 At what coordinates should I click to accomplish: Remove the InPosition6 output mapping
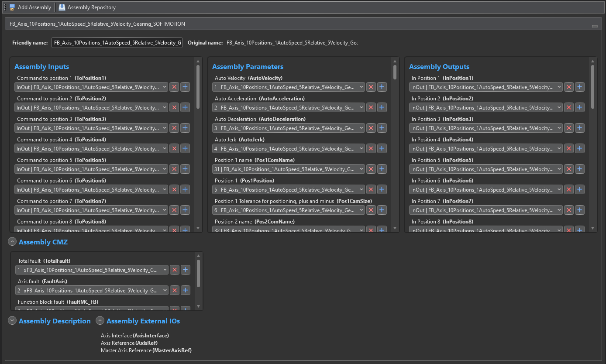(x=569, y=189)
